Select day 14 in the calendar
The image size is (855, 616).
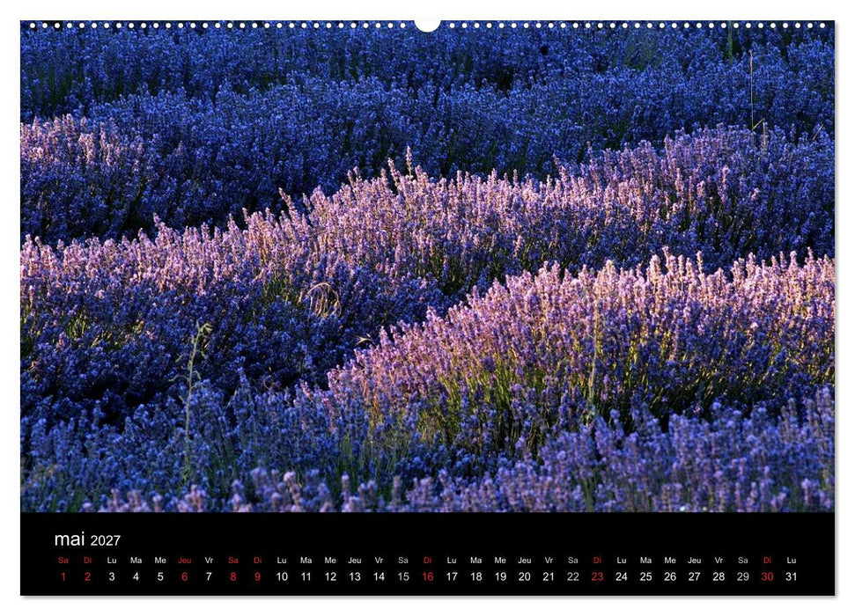click(x=379, y=576)
